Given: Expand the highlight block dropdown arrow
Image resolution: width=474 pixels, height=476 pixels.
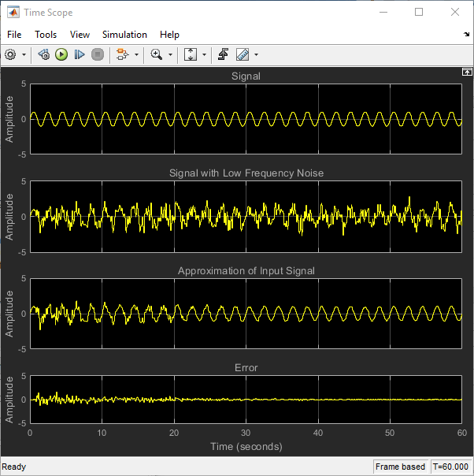Looking at the screenshot, I should [x=136, y=55].
